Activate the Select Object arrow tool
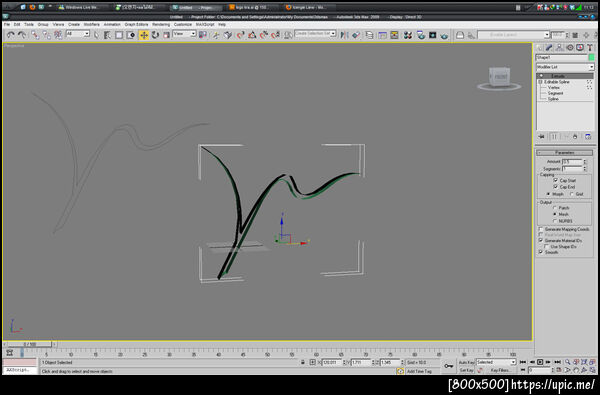 (x=96, y=35)
